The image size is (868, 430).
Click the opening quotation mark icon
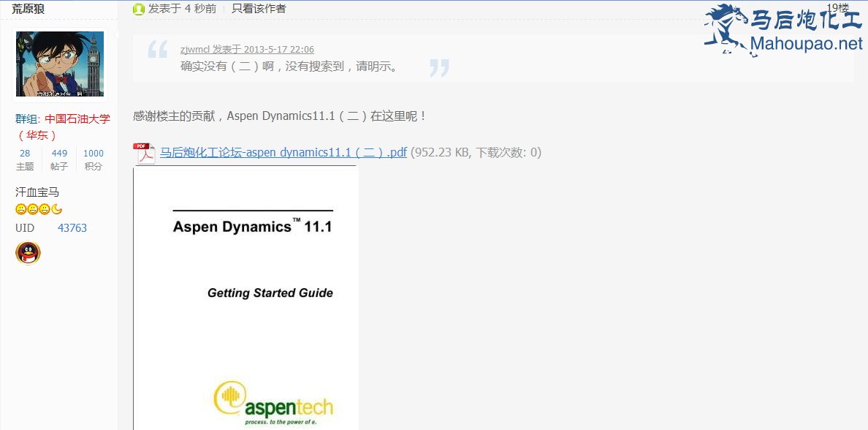(x=157, y=50)
